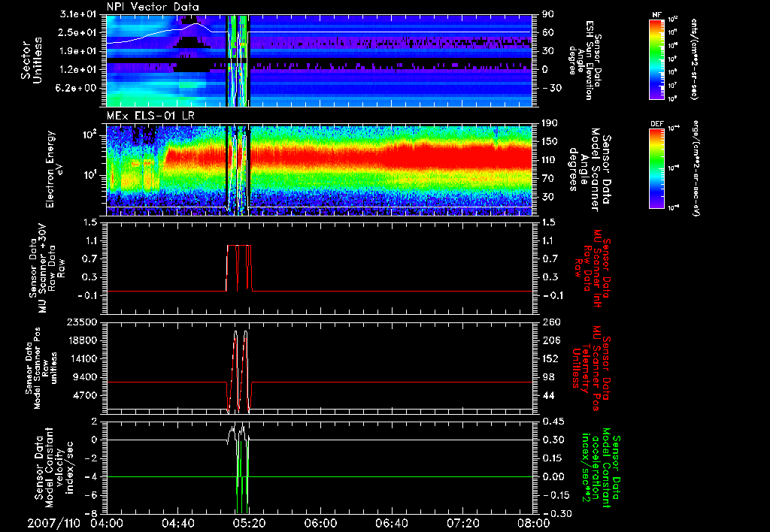Click the NF rainbow color bar
Viewport: 770px width, 532px height.
click(657, 59)
